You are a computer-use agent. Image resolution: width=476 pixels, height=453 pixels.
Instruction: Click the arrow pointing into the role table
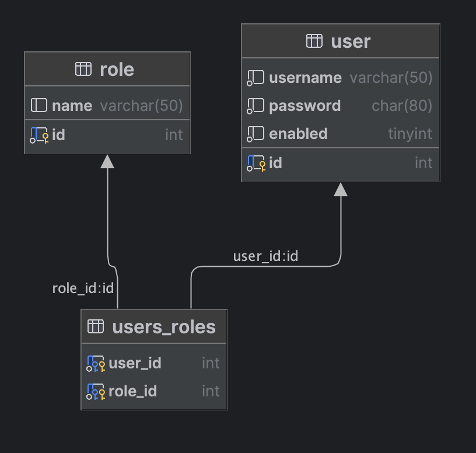tap(107, 162)
